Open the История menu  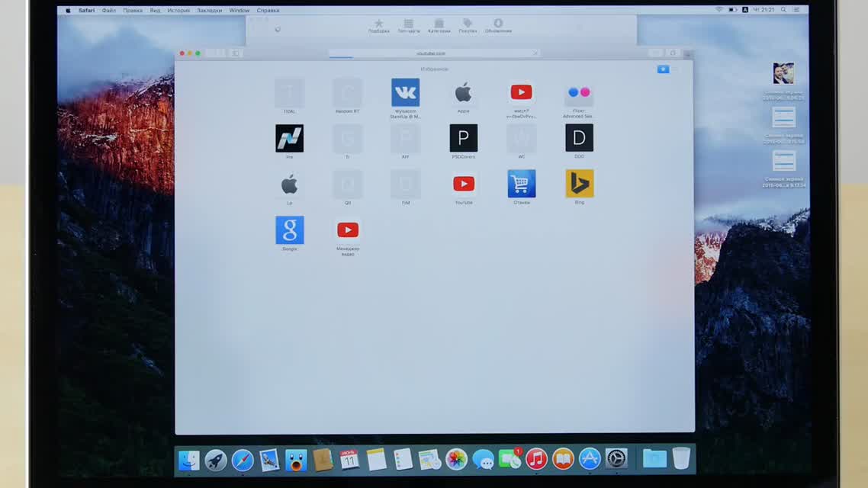pyautogui.click(x=178, y=10)
